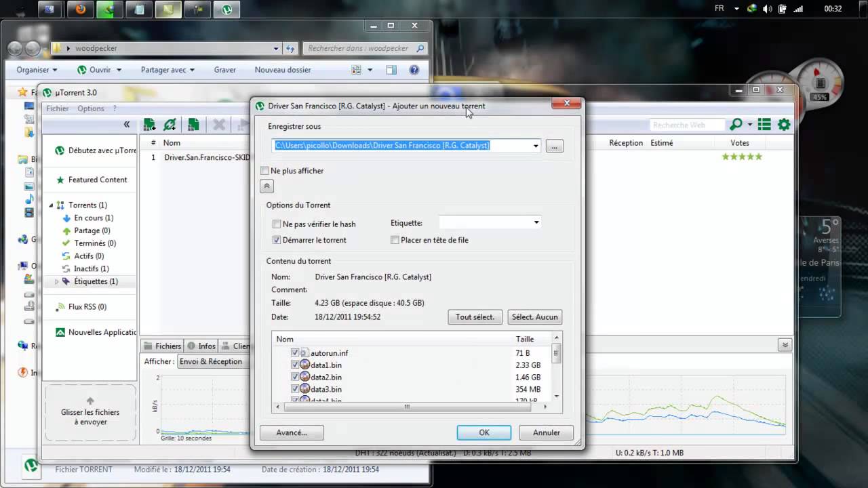Open the Afficher Envoi & Réception dropdown

(x=214, y=362)
